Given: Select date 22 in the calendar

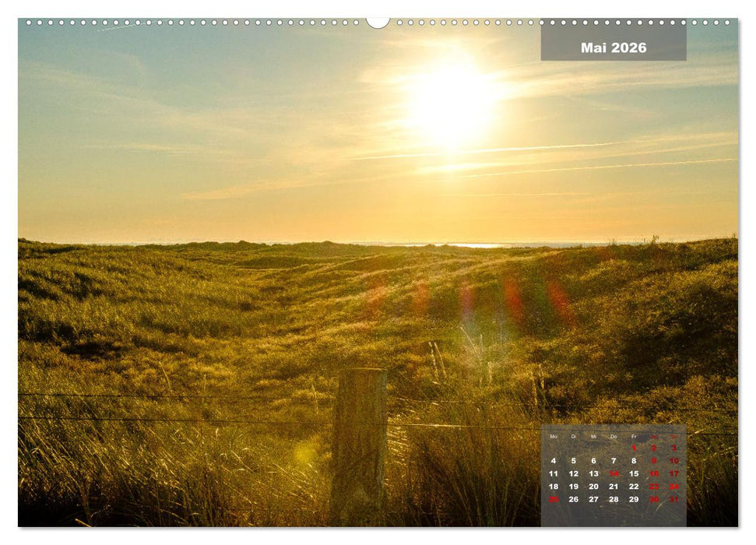Looking at the screenshot, I should (x=634, y=487).
